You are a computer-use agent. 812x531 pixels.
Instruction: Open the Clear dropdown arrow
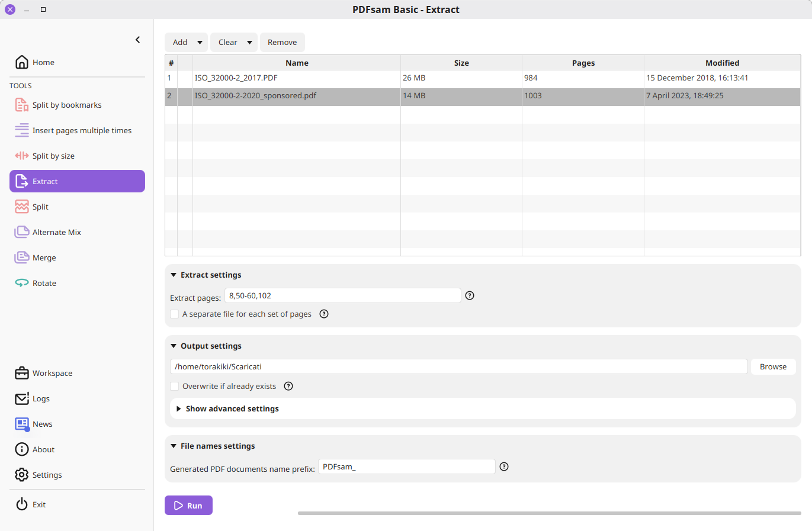point(249,43)
